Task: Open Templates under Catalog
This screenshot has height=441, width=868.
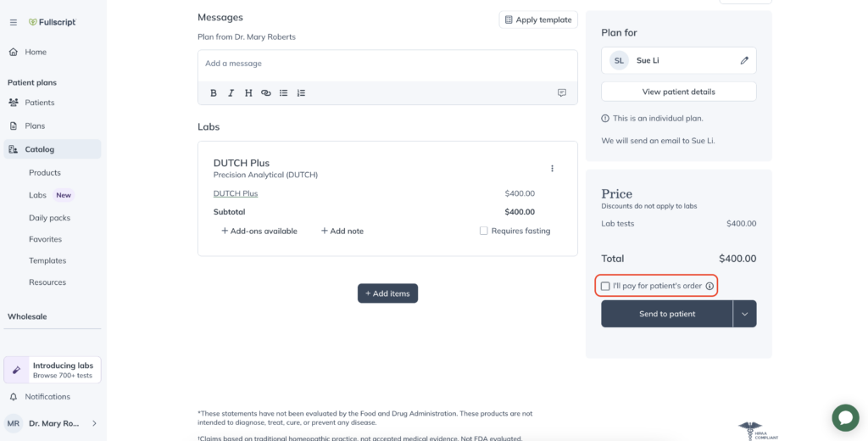Action: pos(47,260)
